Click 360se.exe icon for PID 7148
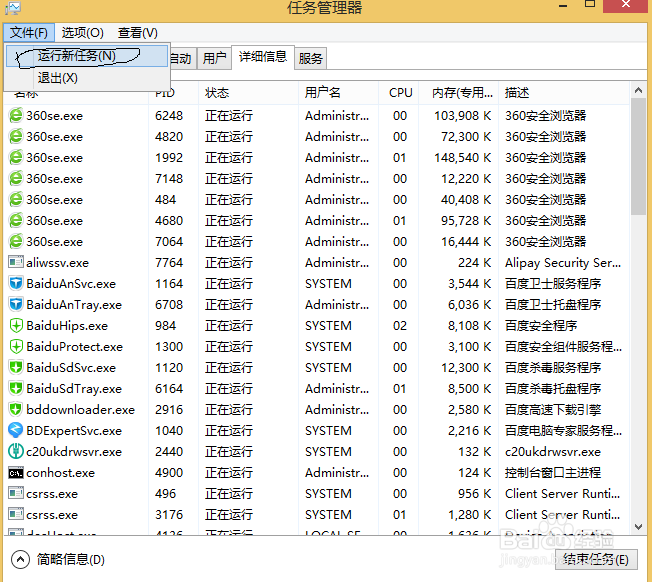The image size is (652, 582). (x=16, y=178)
